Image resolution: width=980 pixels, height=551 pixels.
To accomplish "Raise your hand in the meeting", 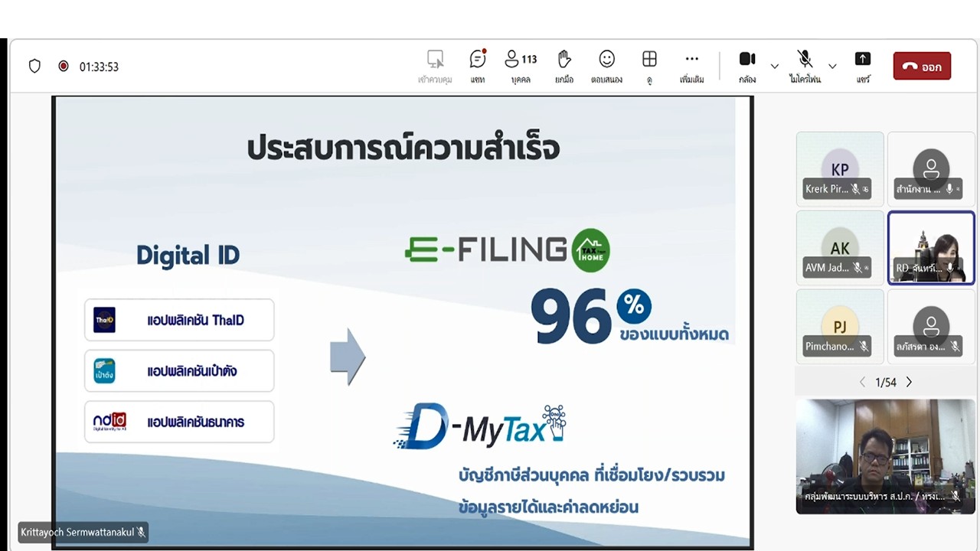I will click(564, 58).
